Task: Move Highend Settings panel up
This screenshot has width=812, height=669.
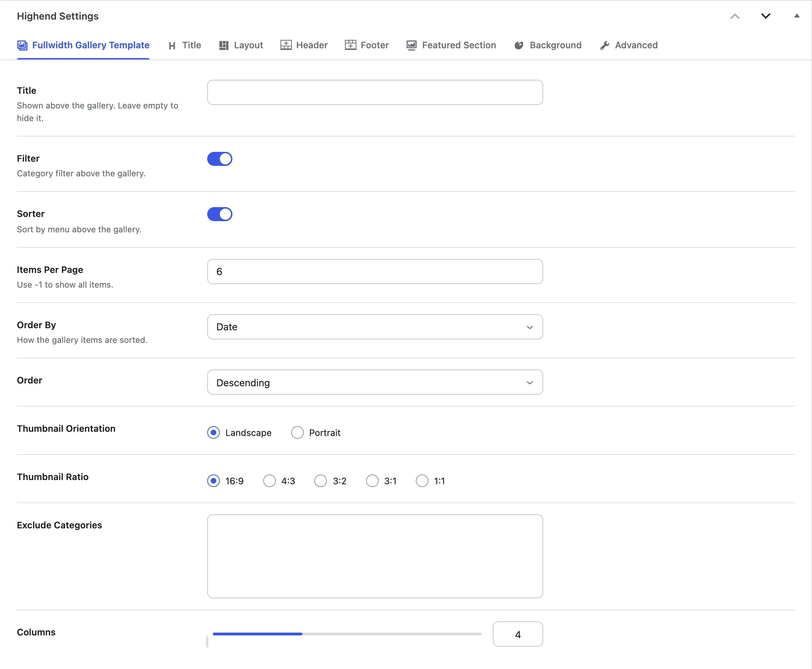Action: click(x=735, y=16)
